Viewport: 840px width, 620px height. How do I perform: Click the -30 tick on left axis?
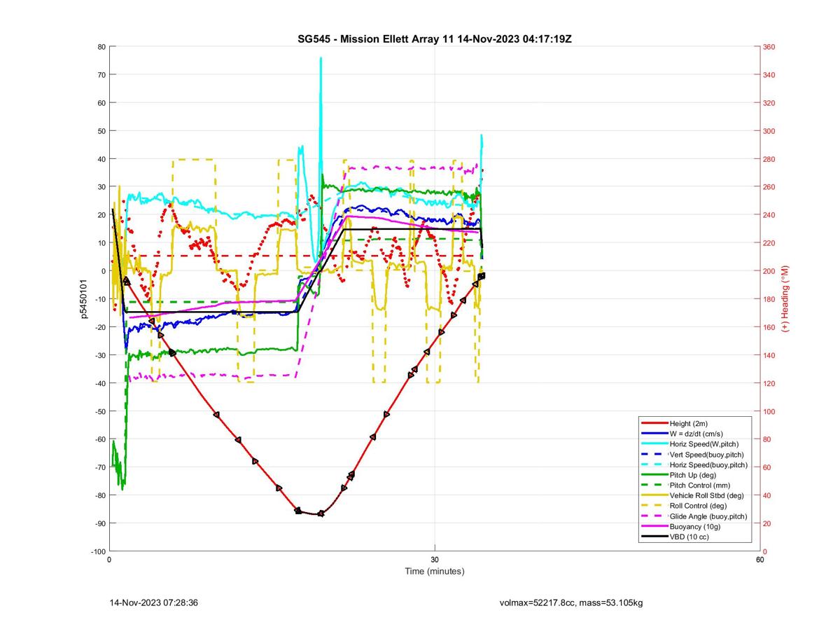(x=100, y=355)
